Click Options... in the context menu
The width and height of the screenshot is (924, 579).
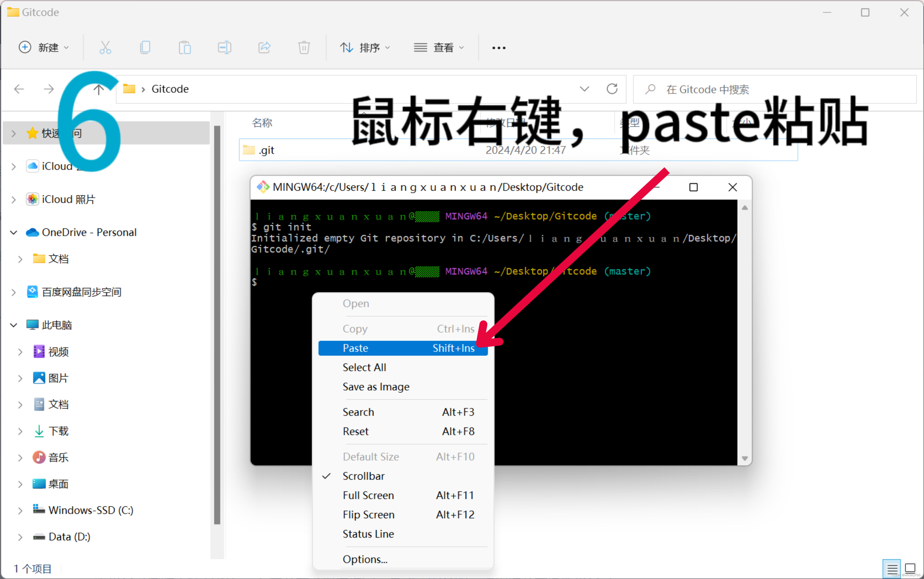365,559
